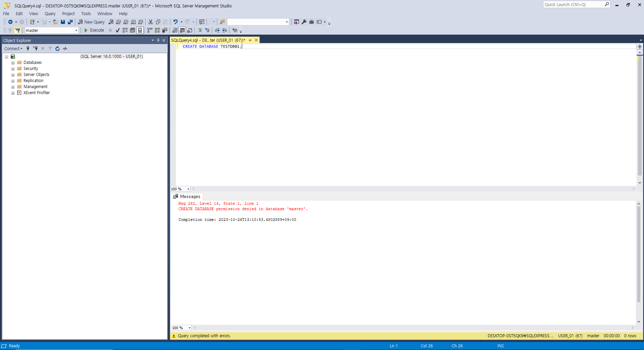Click the Increase Indent icon
The height and width of the screenshot is (350, 644).
pos(225,30)
